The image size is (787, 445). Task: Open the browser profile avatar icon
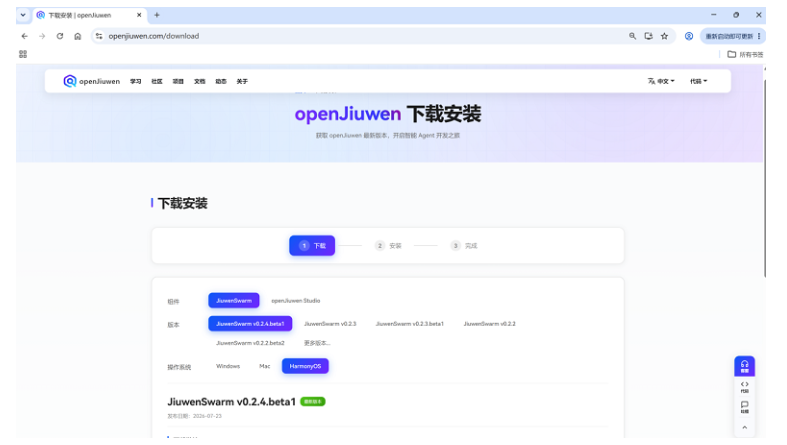point(689,36)
